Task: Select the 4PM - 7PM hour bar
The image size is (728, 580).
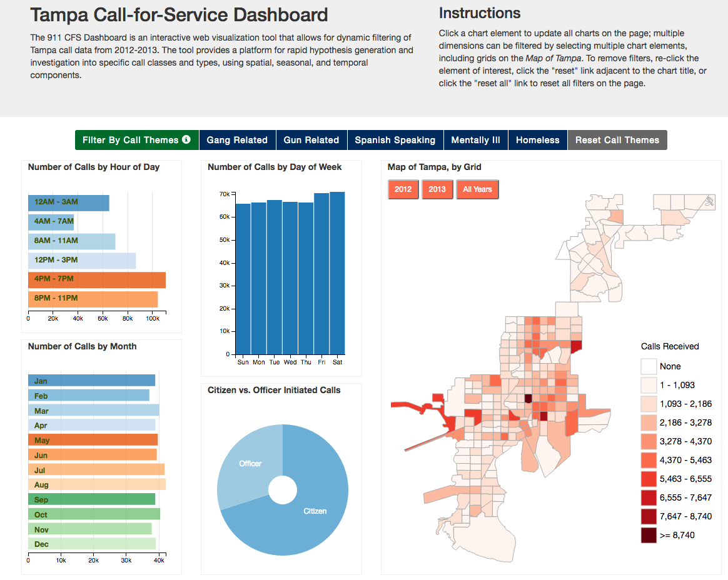Action: 97,279
